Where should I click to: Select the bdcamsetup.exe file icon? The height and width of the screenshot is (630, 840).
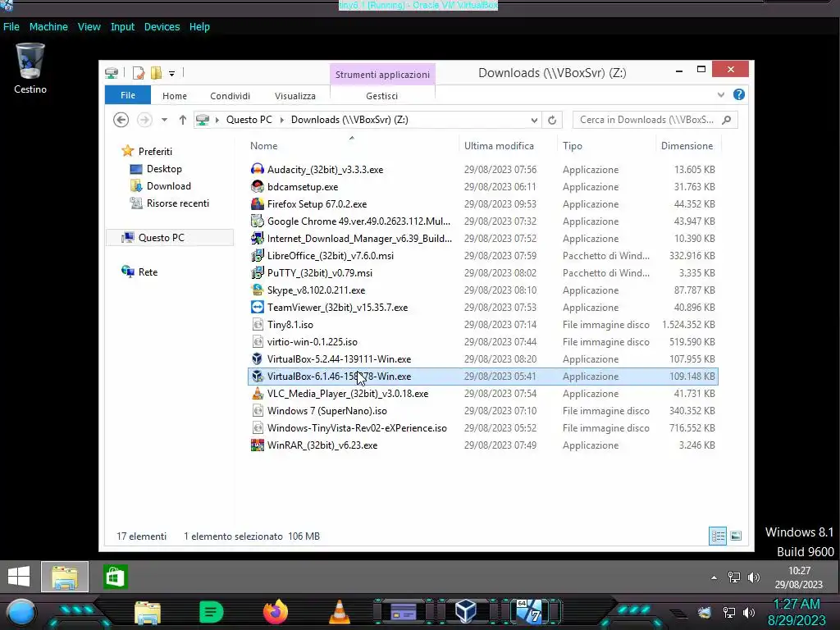coord(257,186)
